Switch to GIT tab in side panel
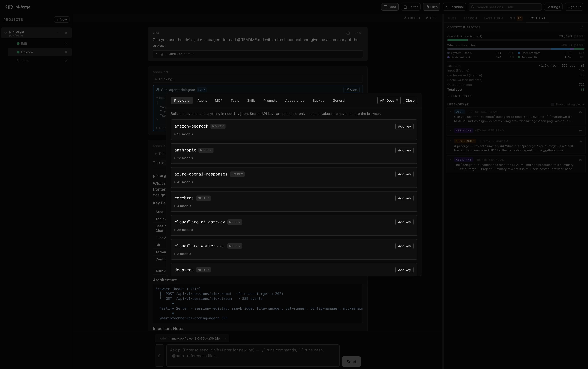Screen dimensions: 588x369 click(x=516, y=18)
